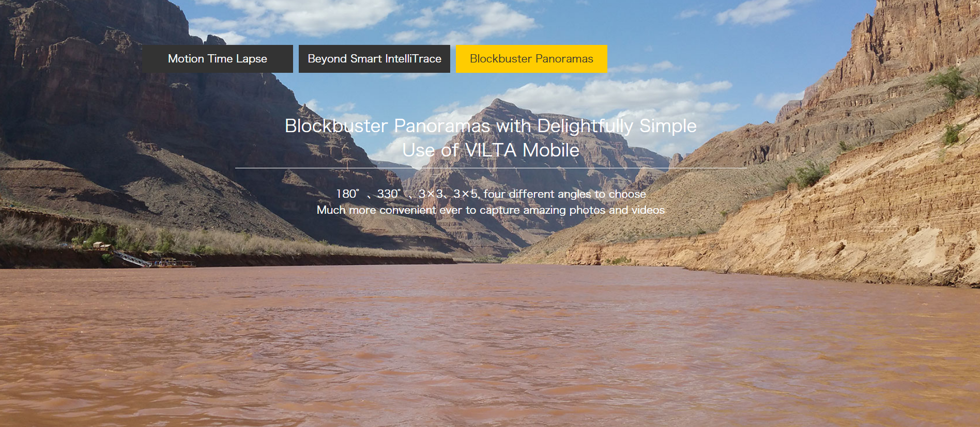Open the Motion Time Lapse tab
980x427 pixels.
click(x=218, y=59)
